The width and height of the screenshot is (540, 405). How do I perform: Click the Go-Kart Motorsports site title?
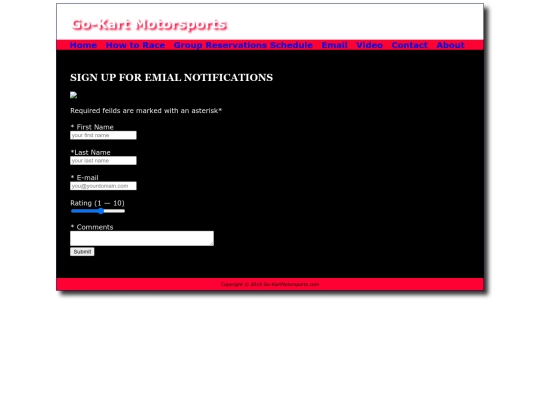click(149, 25)
